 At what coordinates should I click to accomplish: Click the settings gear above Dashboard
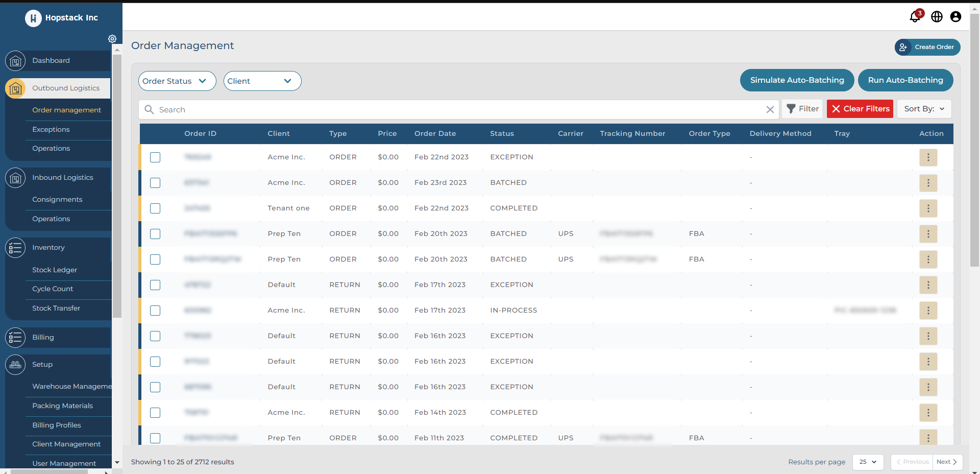[112, 39]
